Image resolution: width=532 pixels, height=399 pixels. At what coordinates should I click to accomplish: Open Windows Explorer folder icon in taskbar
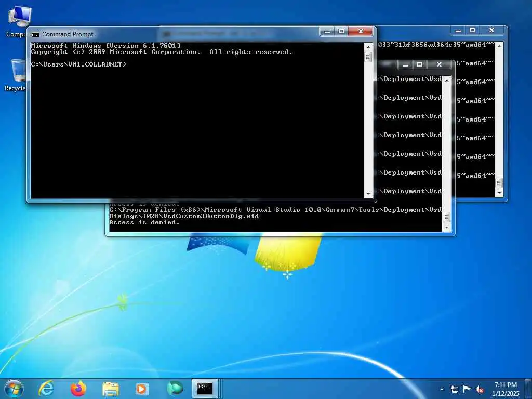[111, 389]
